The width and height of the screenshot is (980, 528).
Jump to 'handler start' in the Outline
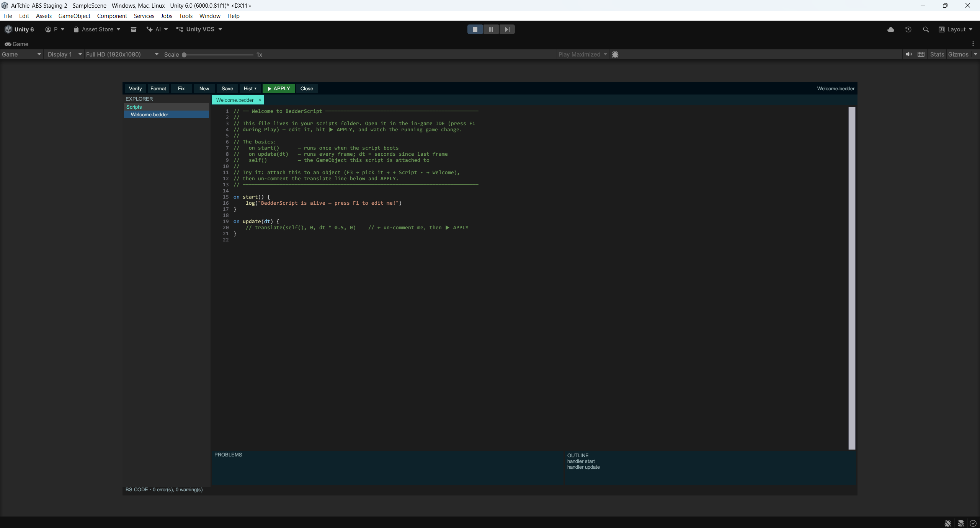[581, 461]
